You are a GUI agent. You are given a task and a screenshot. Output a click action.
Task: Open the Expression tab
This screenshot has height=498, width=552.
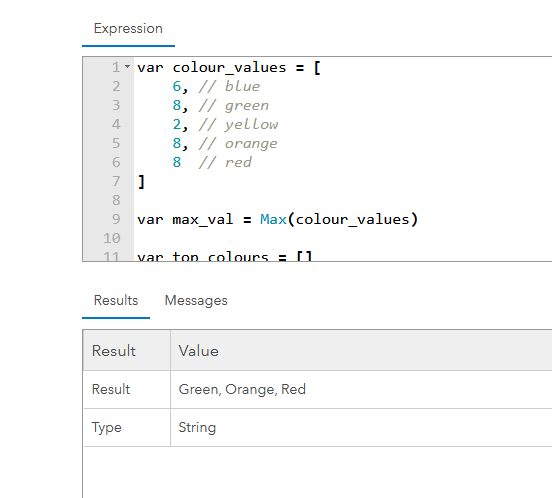pyautogui.click(x=128, y=29)
